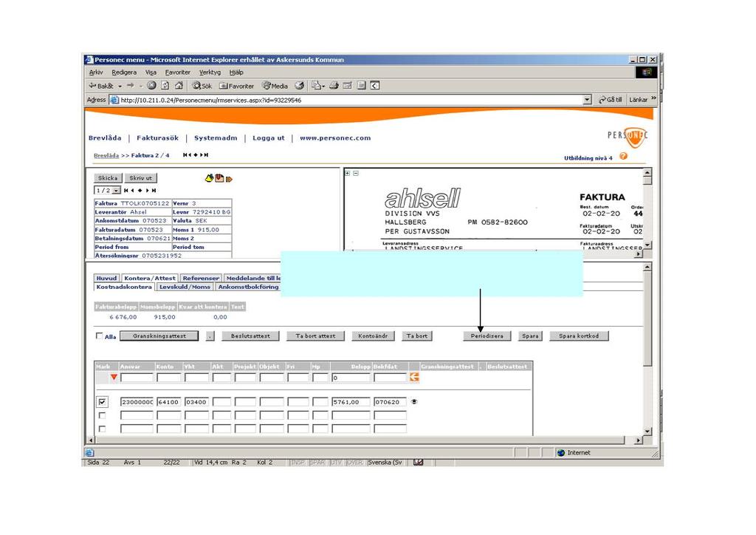Click the red stamp document icon
Viewport: 756px width, 535px height.
coord(219,179)
